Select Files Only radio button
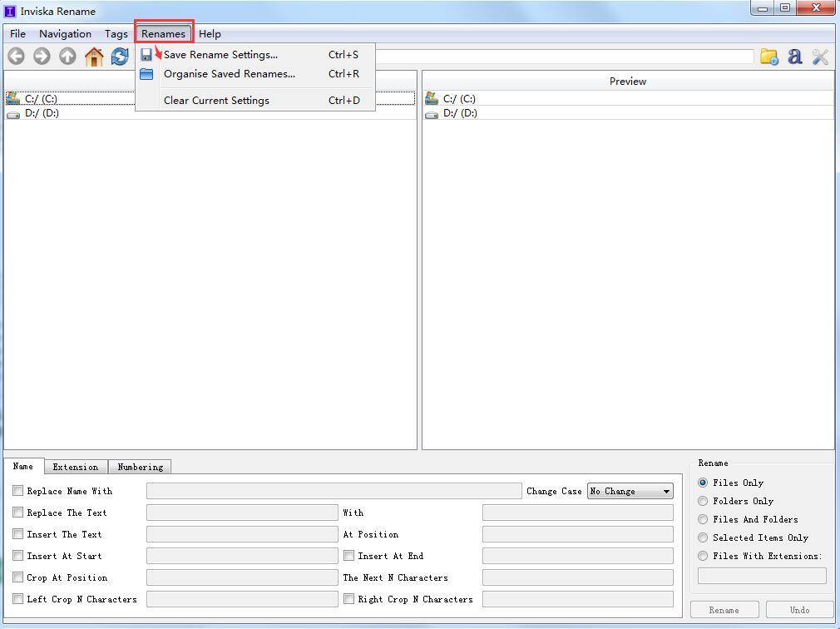The image size is (840, 629). click(x=703, y=483)
